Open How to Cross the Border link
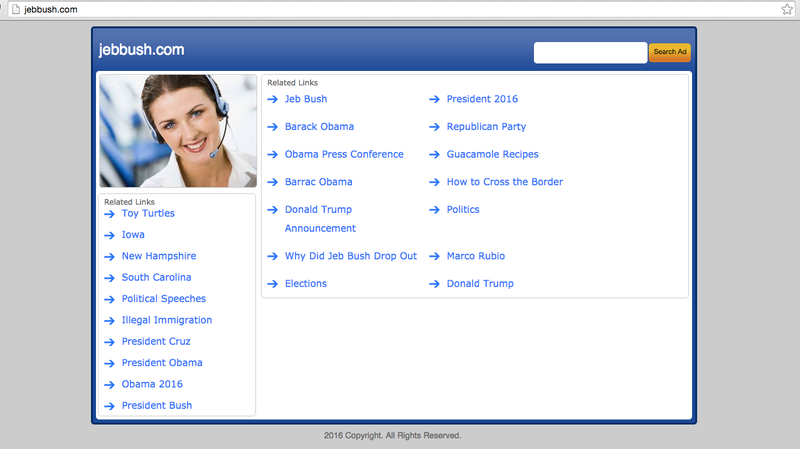This screenshot has height=449, width=800. click(x=505, y=182)
